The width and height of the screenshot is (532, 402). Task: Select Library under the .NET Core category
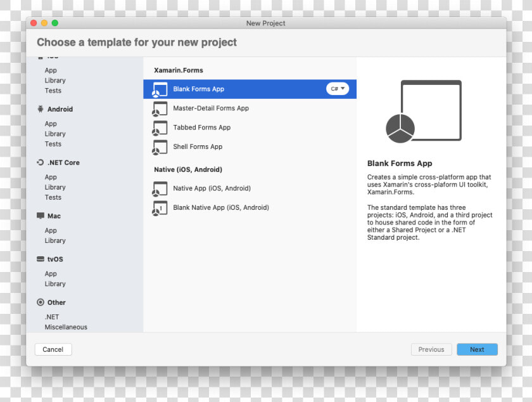coord(55,187)
